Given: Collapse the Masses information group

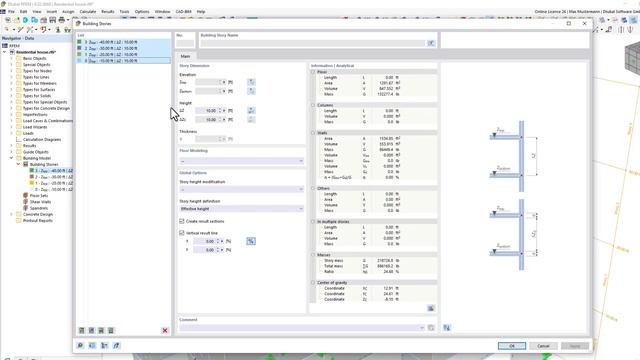Looking at the screenshot, I should (313, 255).
